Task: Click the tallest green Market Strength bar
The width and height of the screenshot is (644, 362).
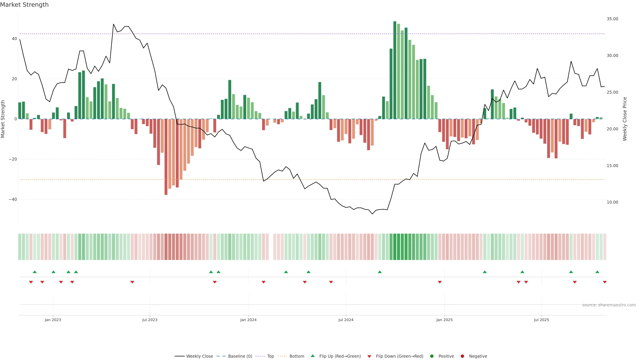Action: [395, 70]
